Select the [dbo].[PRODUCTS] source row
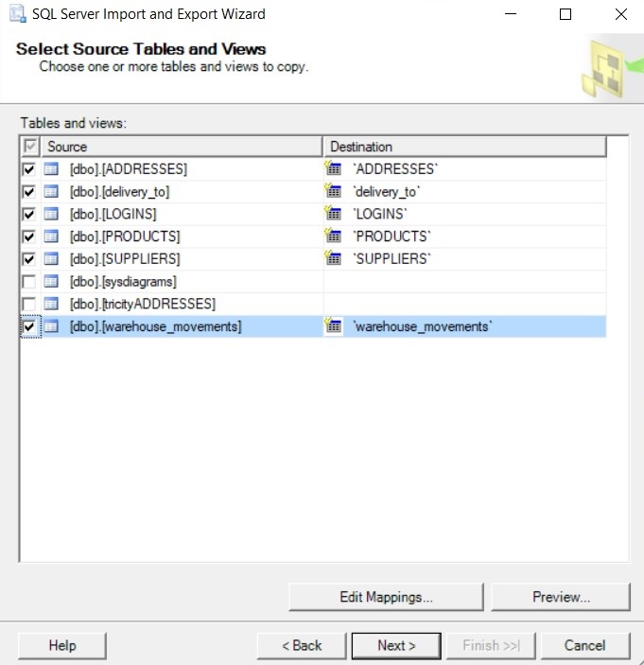 coord(125,236)
